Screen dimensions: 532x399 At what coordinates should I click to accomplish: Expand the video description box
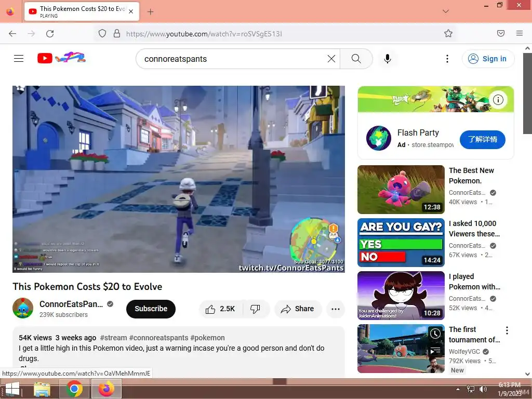[179, 352]
